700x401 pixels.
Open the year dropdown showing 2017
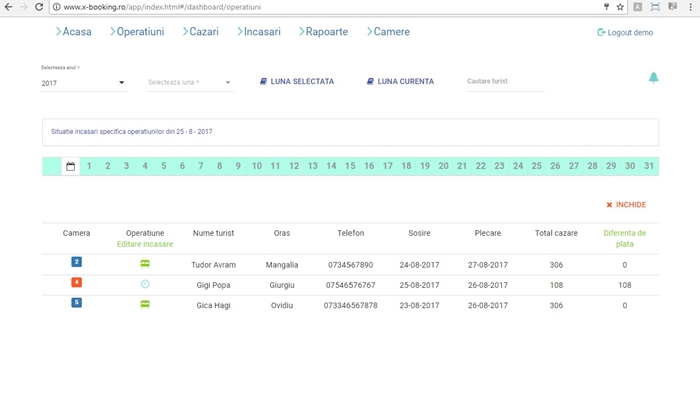pos(84,83)
